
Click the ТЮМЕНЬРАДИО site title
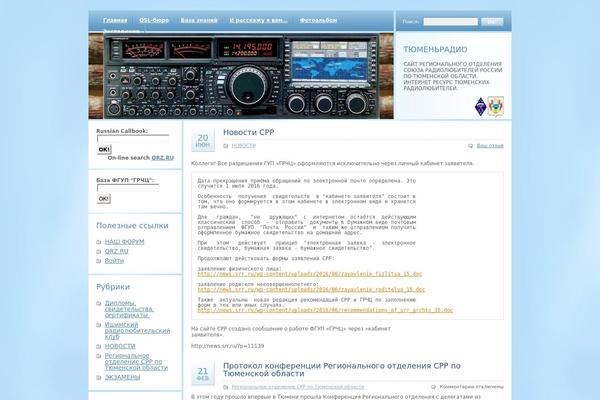click(435, 49)
